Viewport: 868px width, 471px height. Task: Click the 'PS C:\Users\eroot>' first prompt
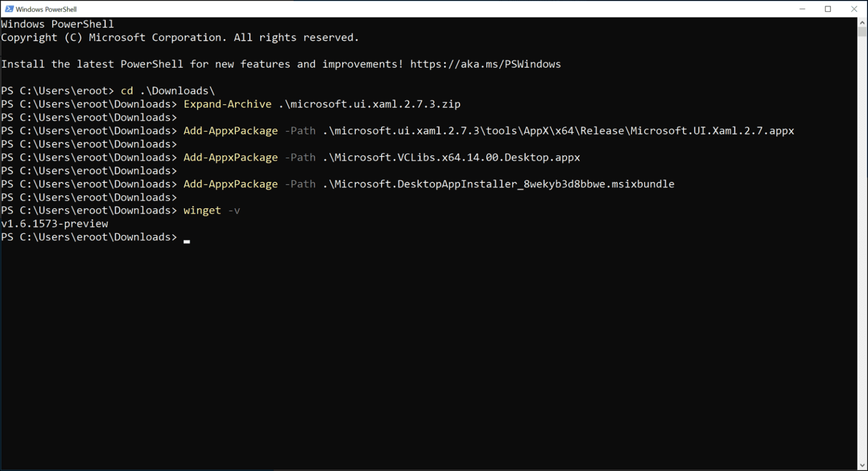click(x=58, y=91)
